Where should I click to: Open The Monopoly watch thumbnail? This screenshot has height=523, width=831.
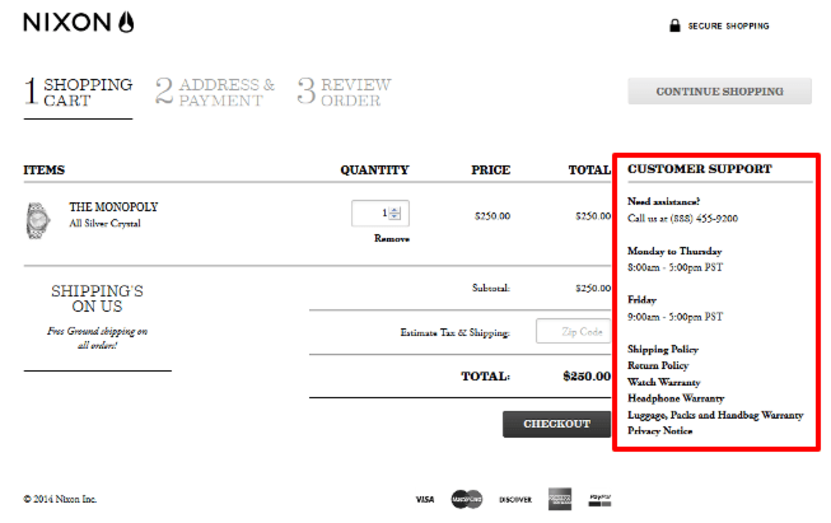[x=38, y=220]
